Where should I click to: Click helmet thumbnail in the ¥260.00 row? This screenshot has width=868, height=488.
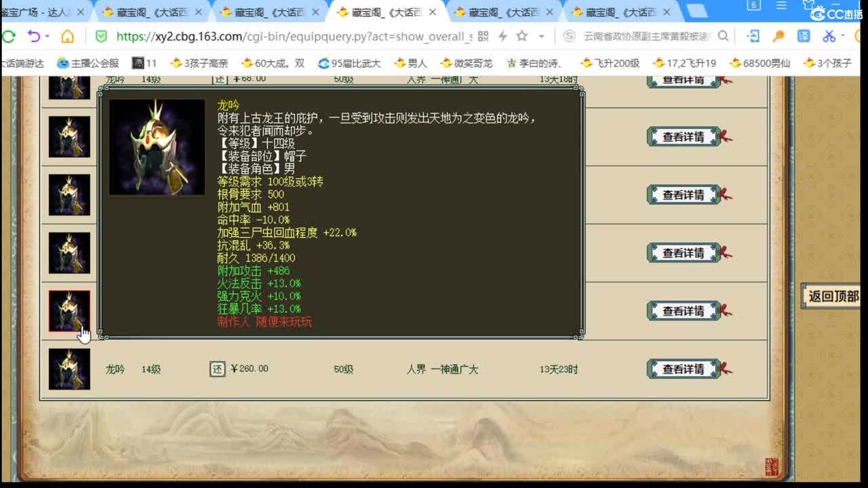click(x=69, y=369)
